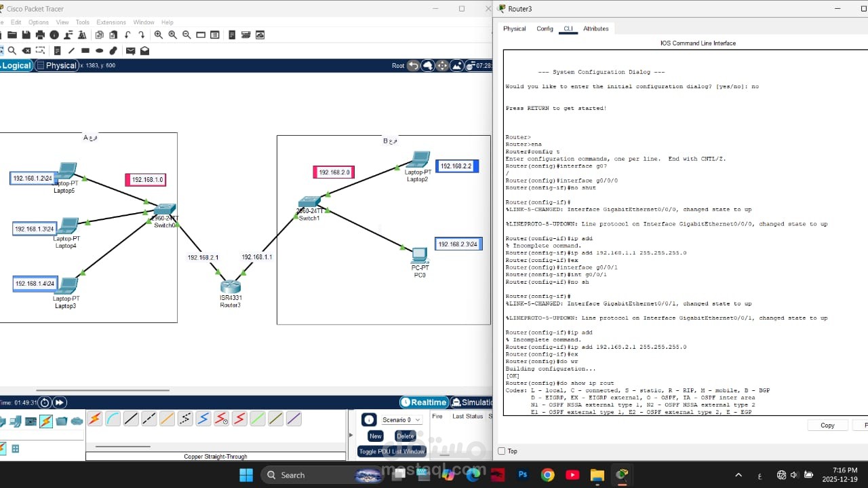This screenshot has width=868, height=488.
Task: Select the Inspect magnifier tool
Action: (x=12, y=50)
